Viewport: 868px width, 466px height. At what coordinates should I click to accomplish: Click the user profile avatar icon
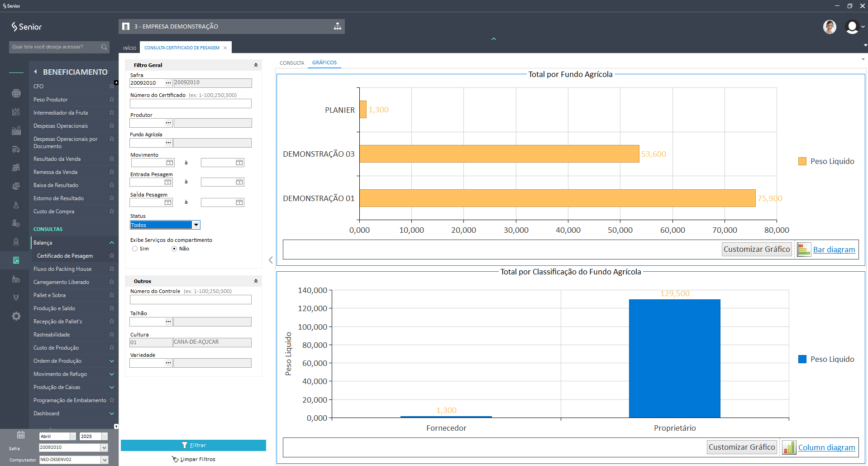[852, 27]
